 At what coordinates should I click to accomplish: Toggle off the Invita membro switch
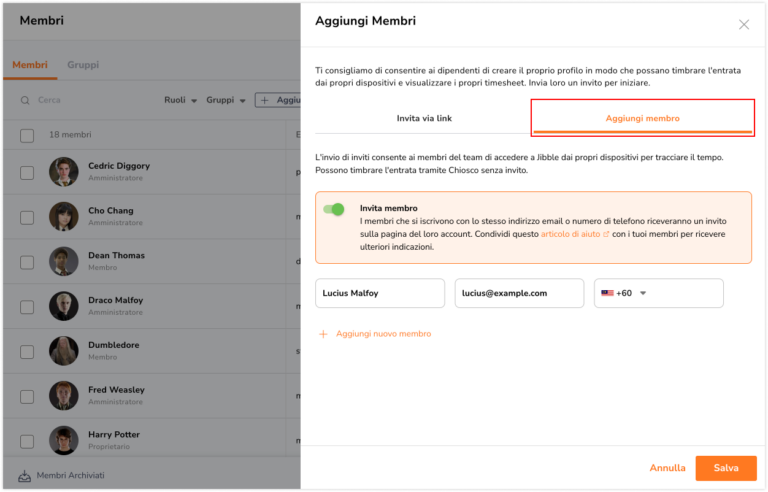(334, 209)
